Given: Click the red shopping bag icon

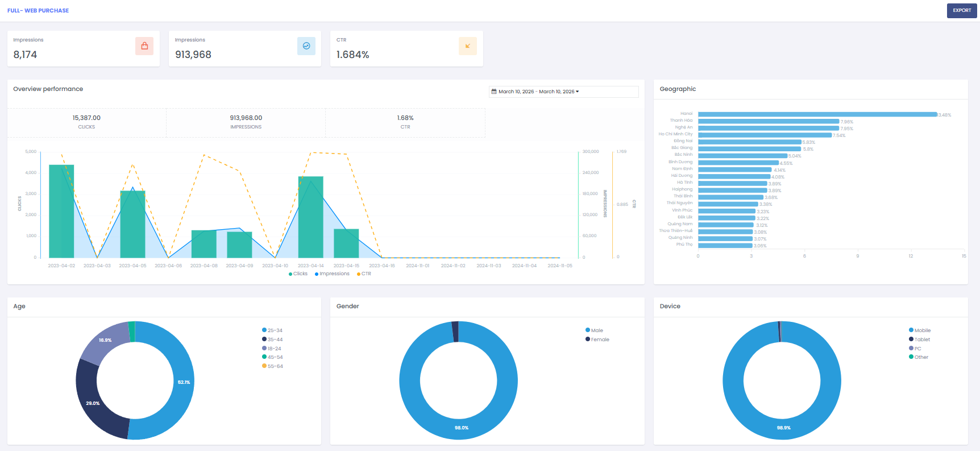Looking at the screenshot, I should (144, 46).
